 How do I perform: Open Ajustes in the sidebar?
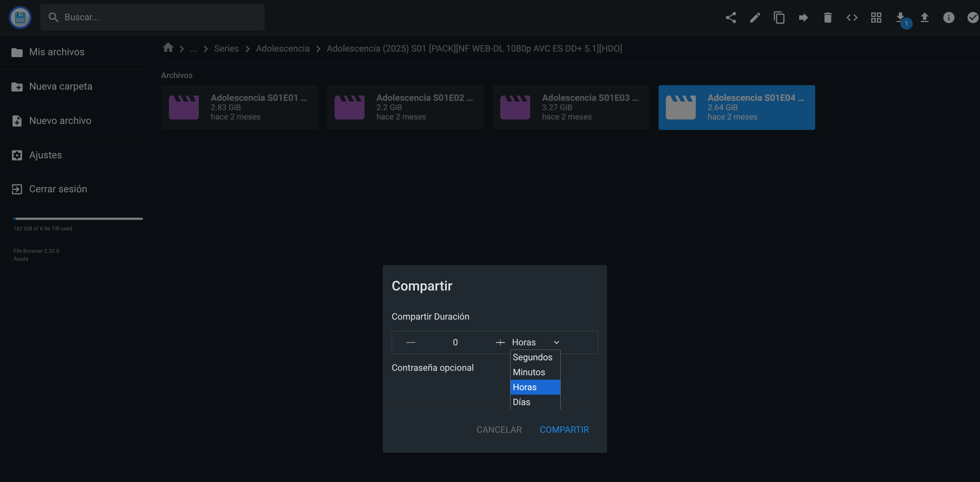pos(45,155)
